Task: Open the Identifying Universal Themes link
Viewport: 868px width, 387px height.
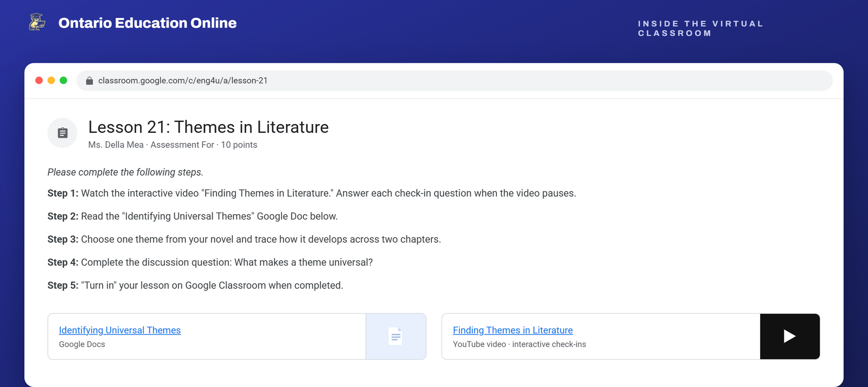Action: (120, 330)
